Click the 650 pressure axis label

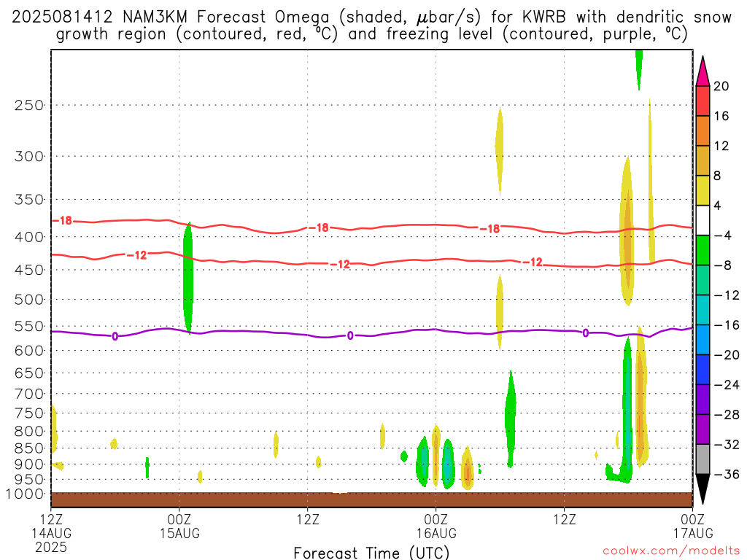(x=29, y=373)
